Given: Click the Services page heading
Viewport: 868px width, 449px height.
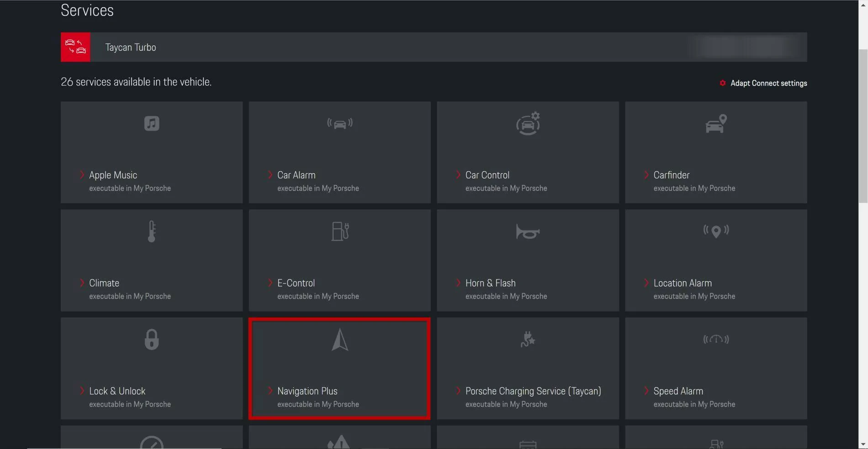Looking at the screenshot, I should point(87,10).
